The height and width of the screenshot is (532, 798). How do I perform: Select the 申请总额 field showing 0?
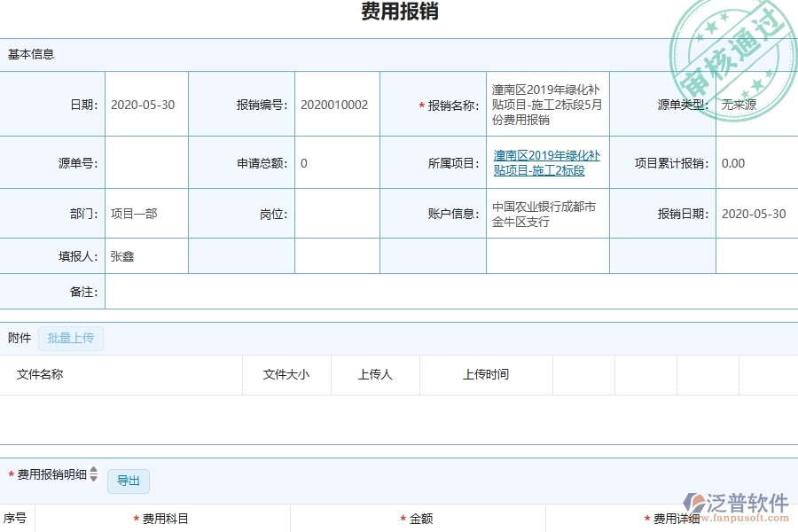click(337, 163)
